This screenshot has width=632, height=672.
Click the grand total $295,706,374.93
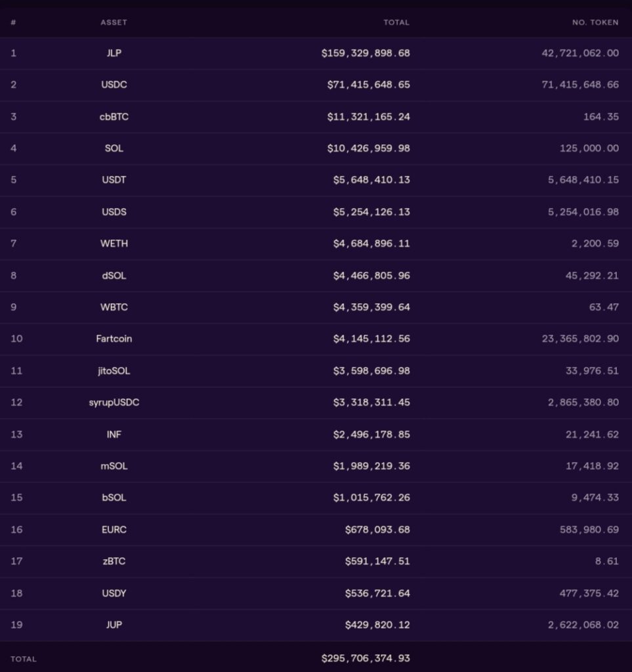click(365, 658)
